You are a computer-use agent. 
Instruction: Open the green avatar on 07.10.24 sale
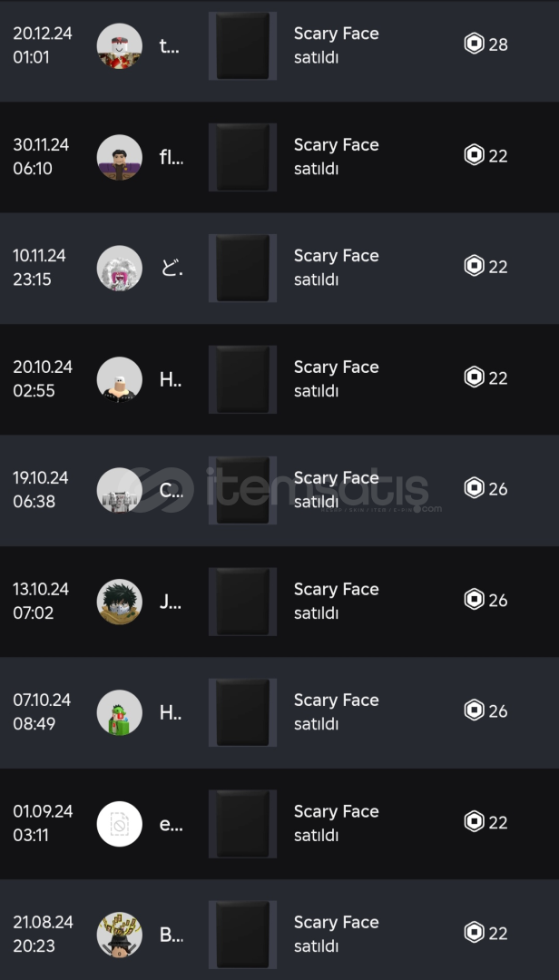pyautogui.click(x=120, y=713)
